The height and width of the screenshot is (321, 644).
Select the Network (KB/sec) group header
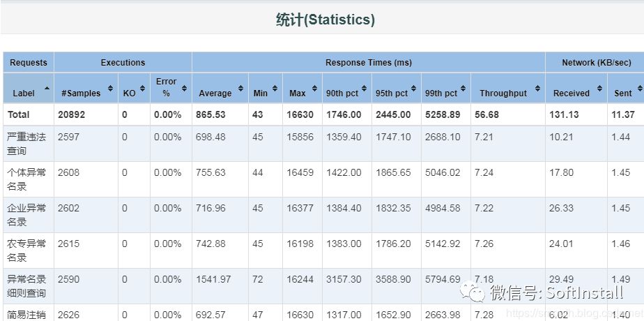(597, 63)
